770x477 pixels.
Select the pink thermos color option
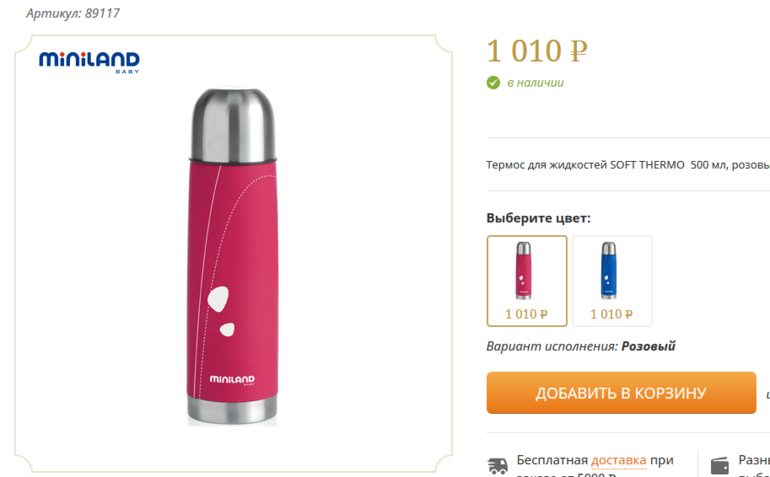tap(527, 281)
